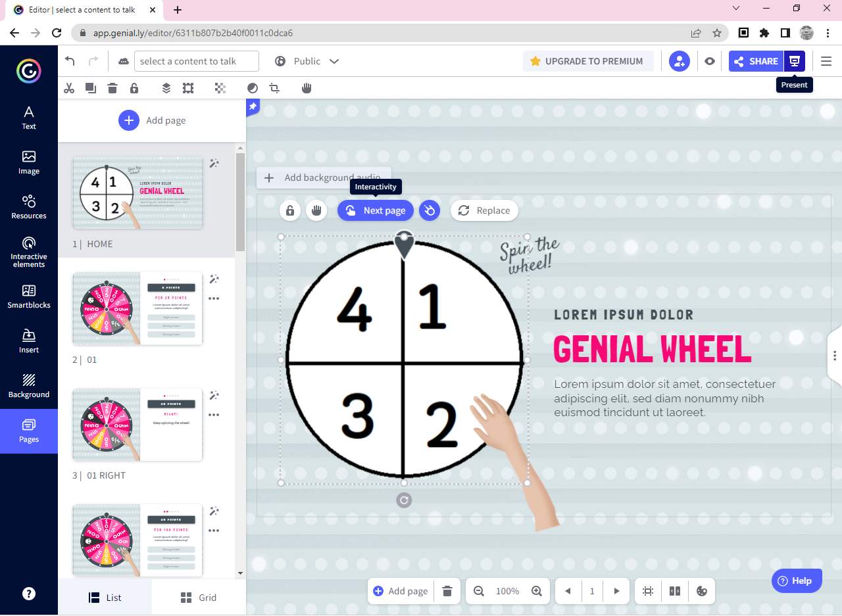This screenshot has width=842, height=616.
Task: Click the Help button
Action: click(x=797, y=580)
